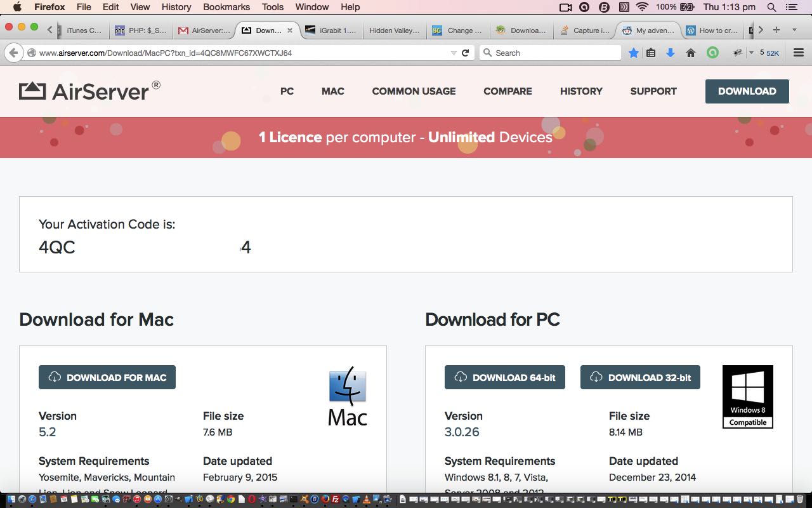Click the Firefox Search field
812x508 pixels.
pos(550,53)
